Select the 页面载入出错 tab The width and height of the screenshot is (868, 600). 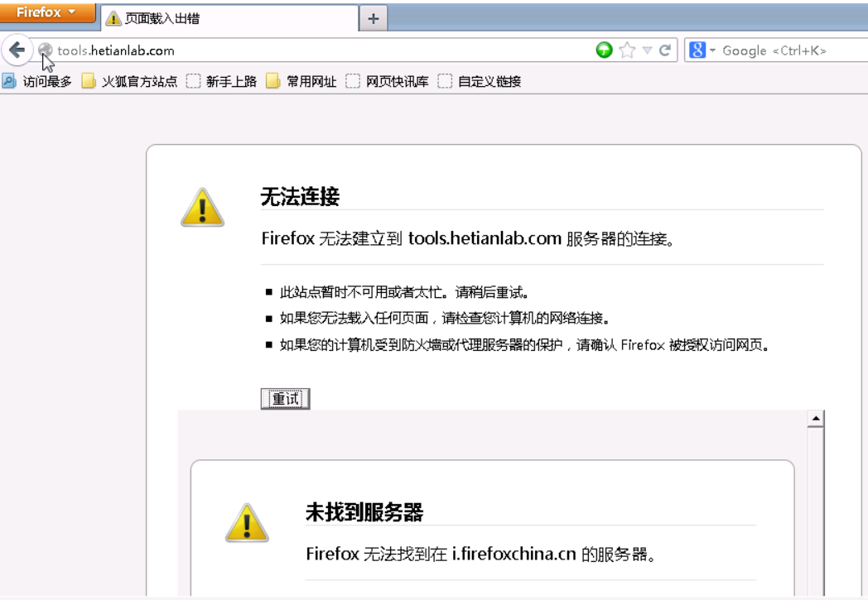click(x=229, y=19)
